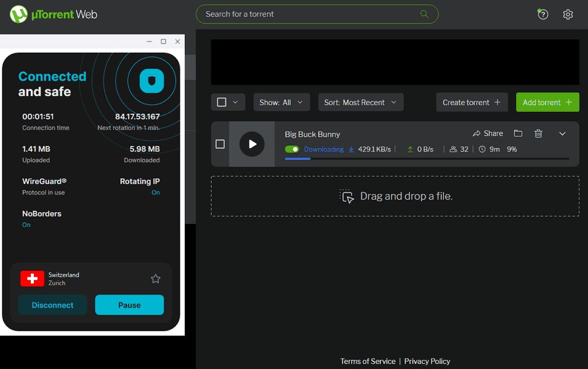Expand the Big Buck Bunny details chevron

[x=562, y=133]
